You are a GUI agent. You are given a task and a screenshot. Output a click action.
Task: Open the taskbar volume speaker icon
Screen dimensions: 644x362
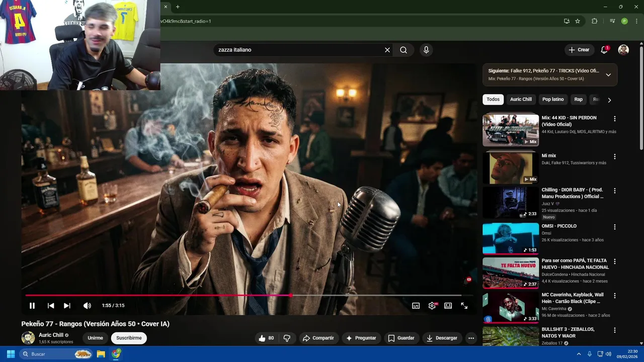point(608,354)
